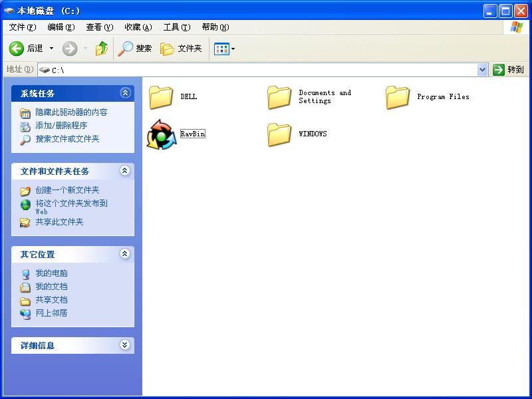Image resolution: width=532 pixels, height=399 pixels.
Task: Click 将这个文件夹发布到 Web link
Action: [x=72, y=207]
